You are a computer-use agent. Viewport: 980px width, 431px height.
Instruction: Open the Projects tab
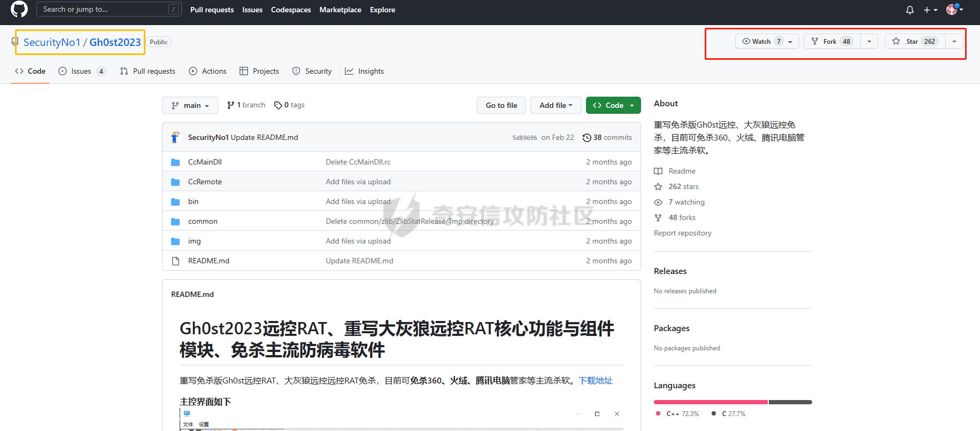[259, 71]
